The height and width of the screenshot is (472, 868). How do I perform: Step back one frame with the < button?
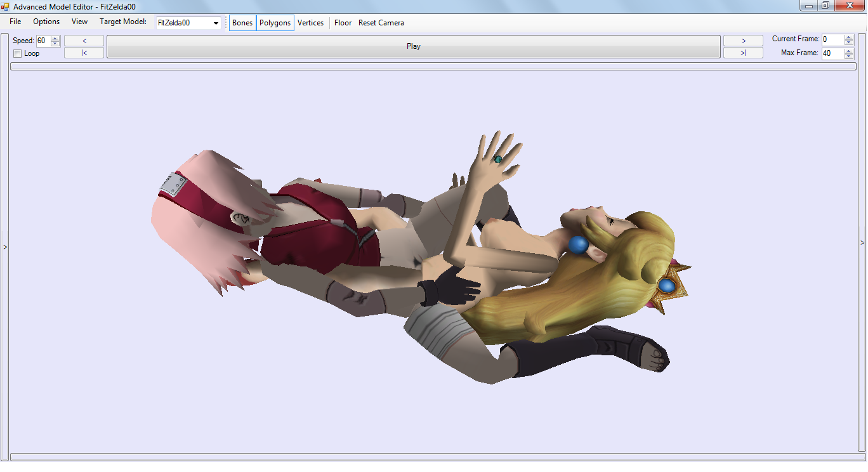click(x=84, y=41)
